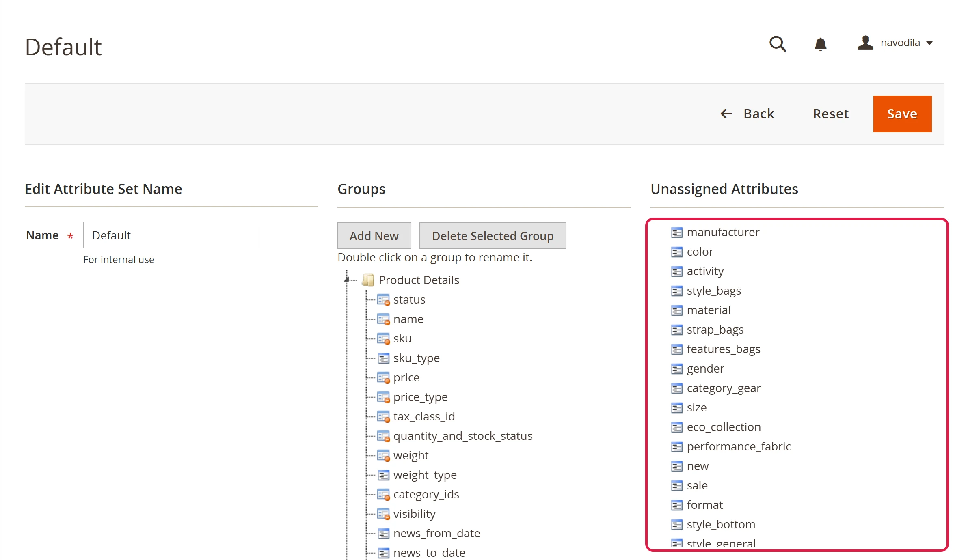
Task: Select unassigned material attribute label
Action: click(x=709, y=310)
